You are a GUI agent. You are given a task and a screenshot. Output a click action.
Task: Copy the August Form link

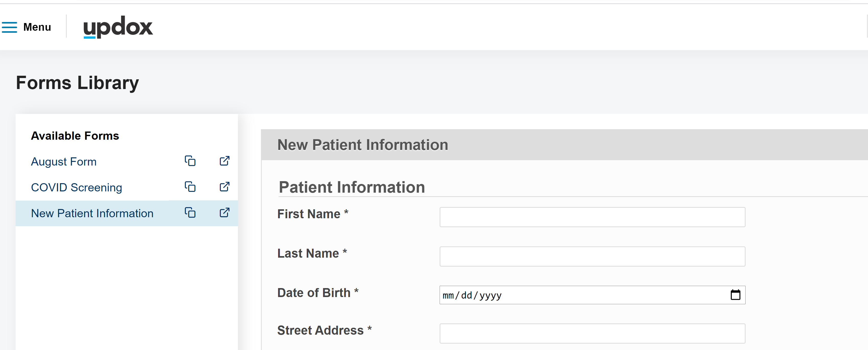click(190, 161)
